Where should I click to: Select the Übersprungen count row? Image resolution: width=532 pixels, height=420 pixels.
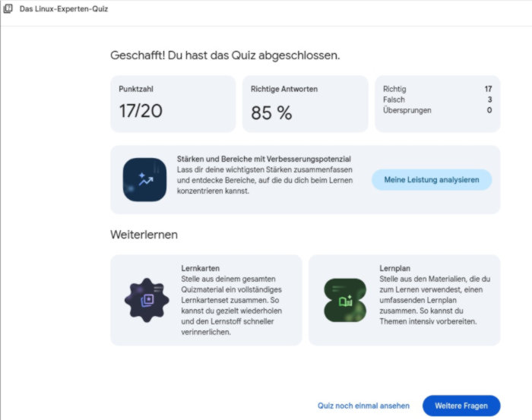pyautogui.click(x=437, y=110)
